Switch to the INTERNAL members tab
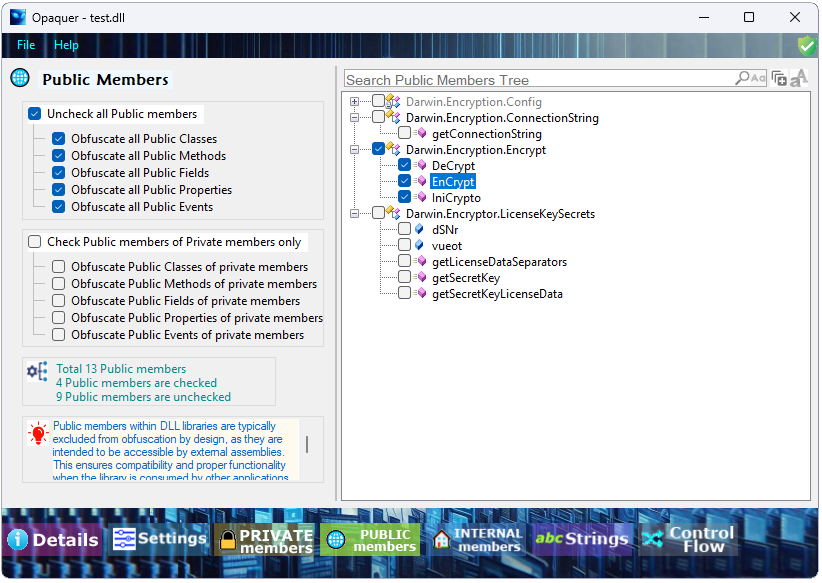Screen dimensions: 822x583 click(x=477, y=539)
